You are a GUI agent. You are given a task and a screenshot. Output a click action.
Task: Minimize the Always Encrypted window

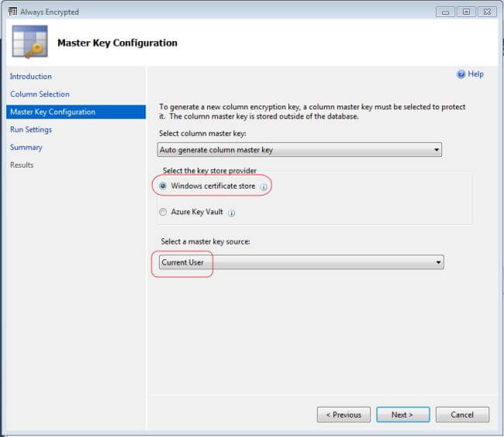[445, 12]
